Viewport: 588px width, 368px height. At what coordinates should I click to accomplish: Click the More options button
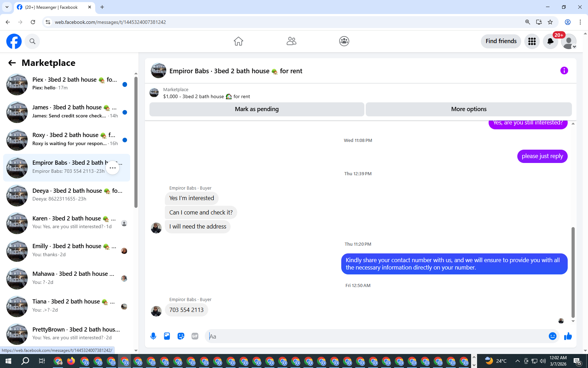469,109
